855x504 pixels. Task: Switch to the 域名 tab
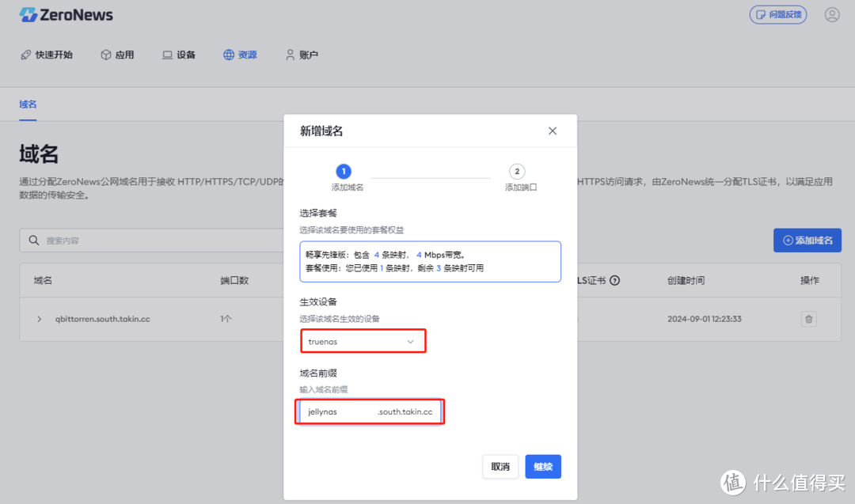(x=27, y=104)
